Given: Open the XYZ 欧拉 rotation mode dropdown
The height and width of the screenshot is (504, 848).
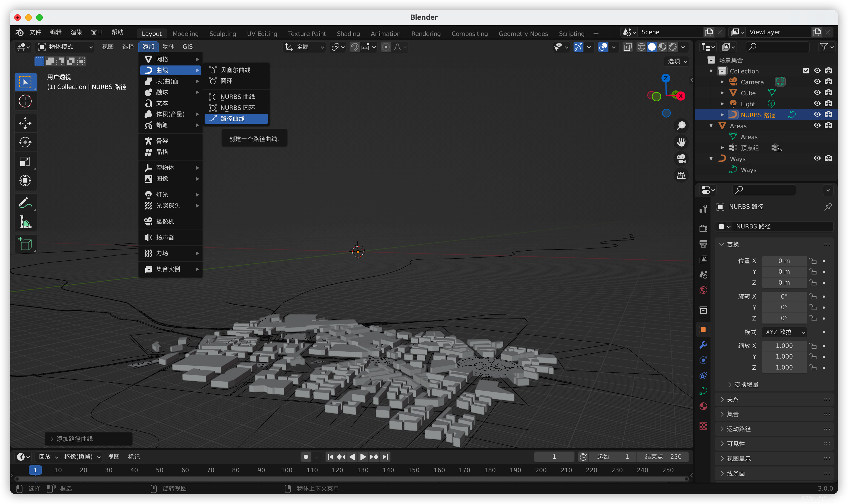Looking at the screenshot, I should point(785,332).
